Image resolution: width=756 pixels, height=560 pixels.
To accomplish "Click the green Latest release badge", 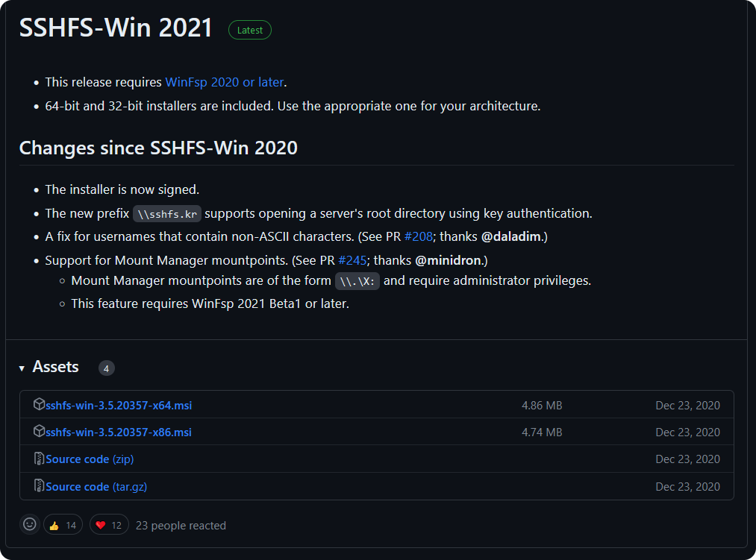I will (x=250, y=31).
